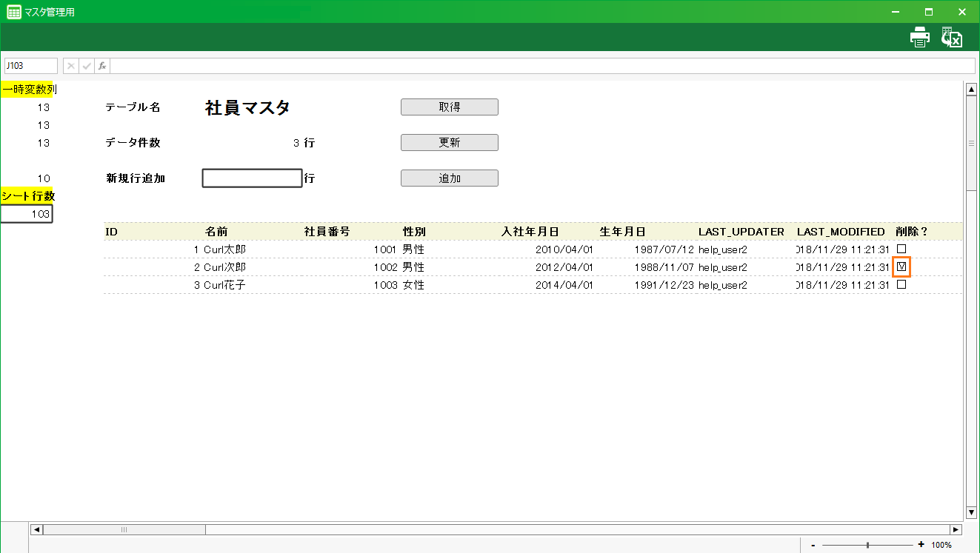Viewport: 980px width, 553px height.
Task: Click the formula bar confirm checkmark icon
Action: pos(87,66)
